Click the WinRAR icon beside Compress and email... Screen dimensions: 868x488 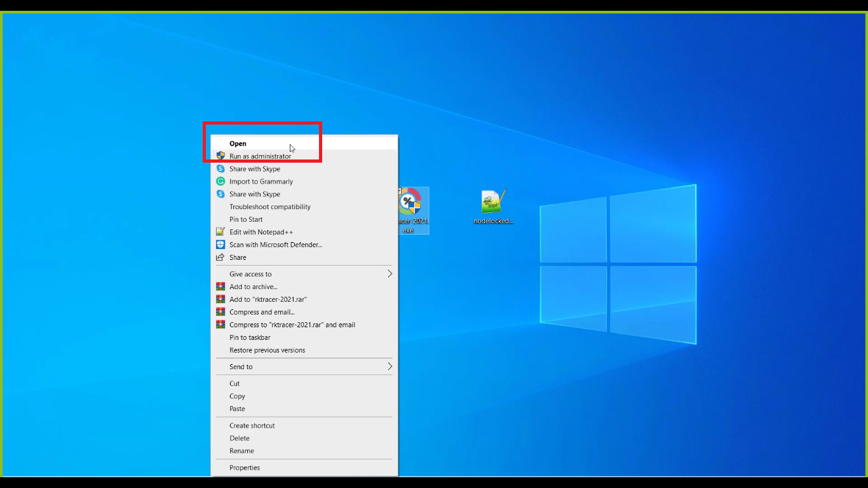(x=220, y=312)
